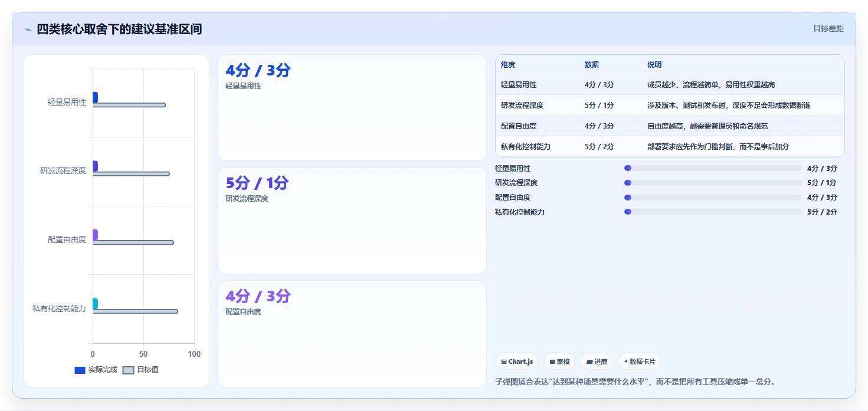Click the 说明 column header

654,65
